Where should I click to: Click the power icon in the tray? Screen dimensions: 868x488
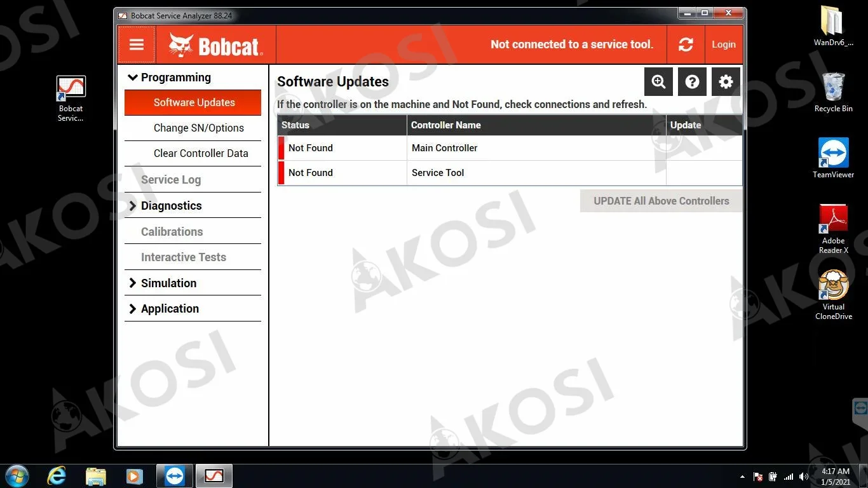pyautogui.click(x=773, y=477)
